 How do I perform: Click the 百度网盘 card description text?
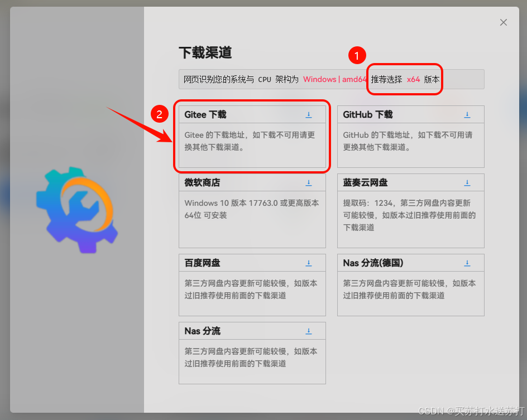[x=251, y=289]
